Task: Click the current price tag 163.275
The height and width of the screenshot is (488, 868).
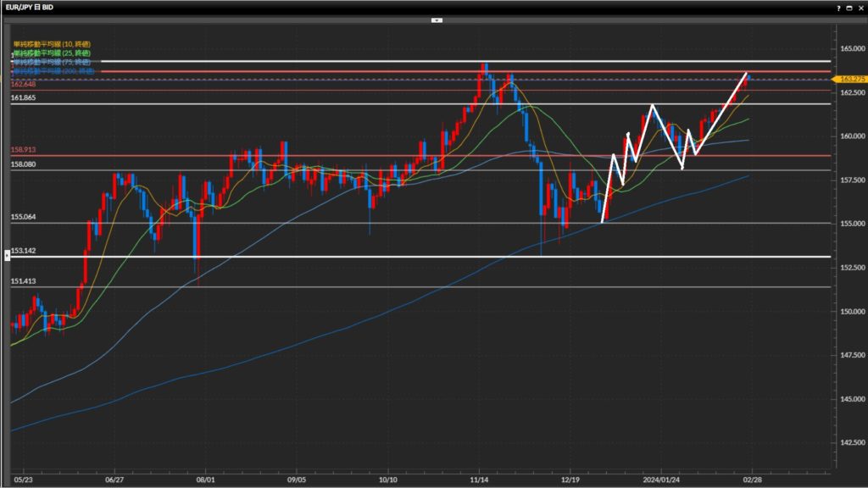Action: tap(849, 79)
